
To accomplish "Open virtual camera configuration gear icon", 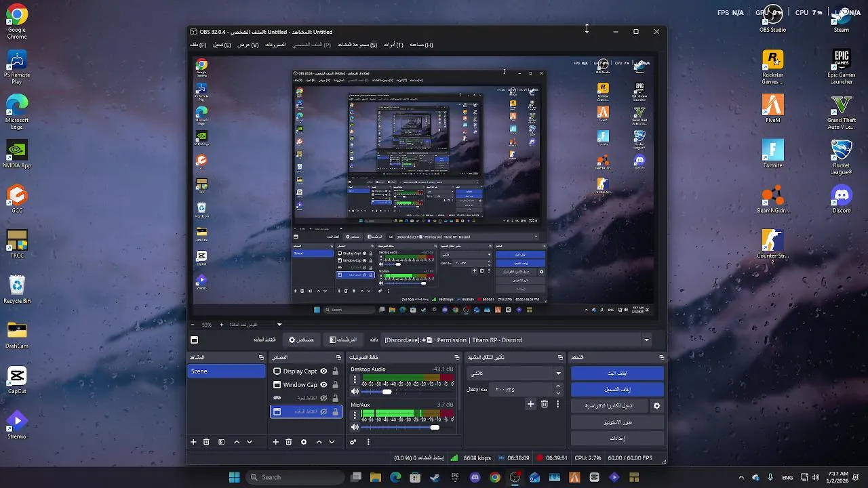I will pos(656,406).
